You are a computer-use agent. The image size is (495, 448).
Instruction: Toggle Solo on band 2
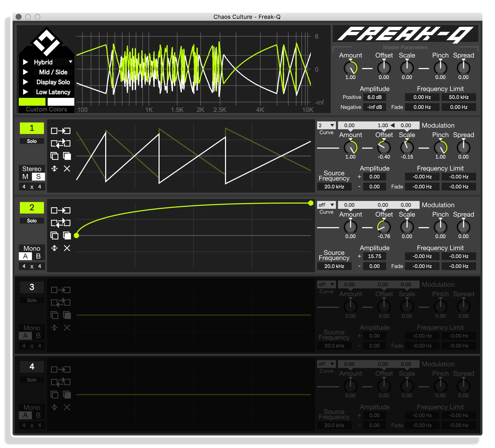(x=32, y=221)
